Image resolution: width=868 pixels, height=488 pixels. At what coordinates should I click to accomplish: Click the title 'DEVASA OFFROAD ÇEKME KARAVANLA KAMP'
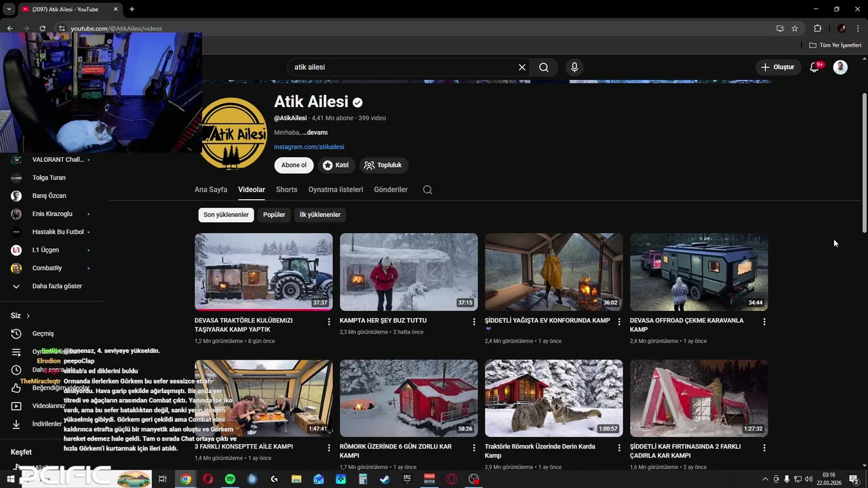[686, 325]
